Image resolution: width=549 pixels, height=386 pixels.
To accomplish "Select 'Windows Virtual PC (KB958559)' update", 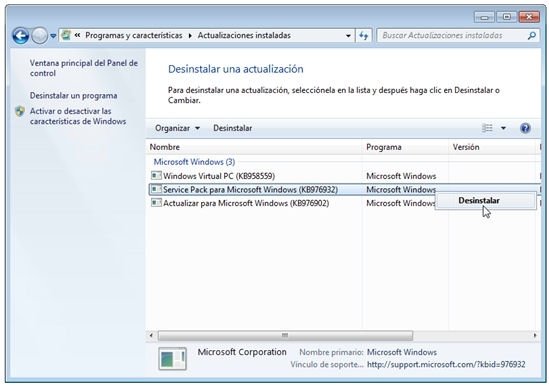I will (x=219, y=176).
